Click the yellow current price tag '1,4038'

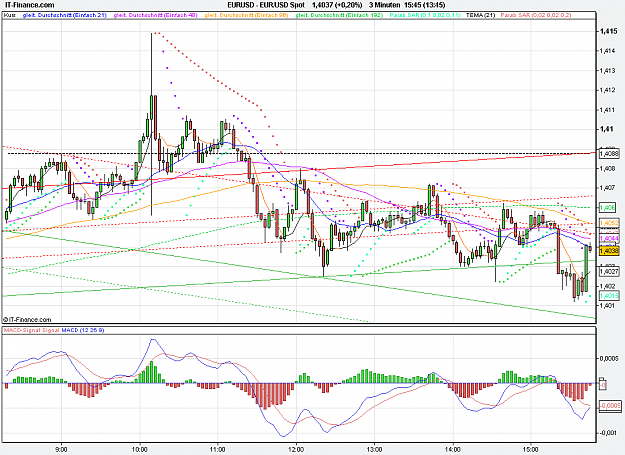click(609, 251)
